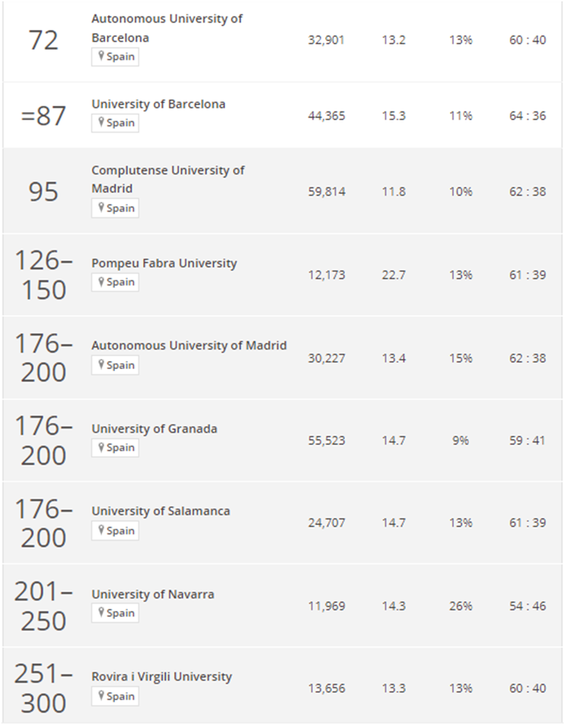
Task: Open the University of Granada link
Action: click(x=155, y=429)
